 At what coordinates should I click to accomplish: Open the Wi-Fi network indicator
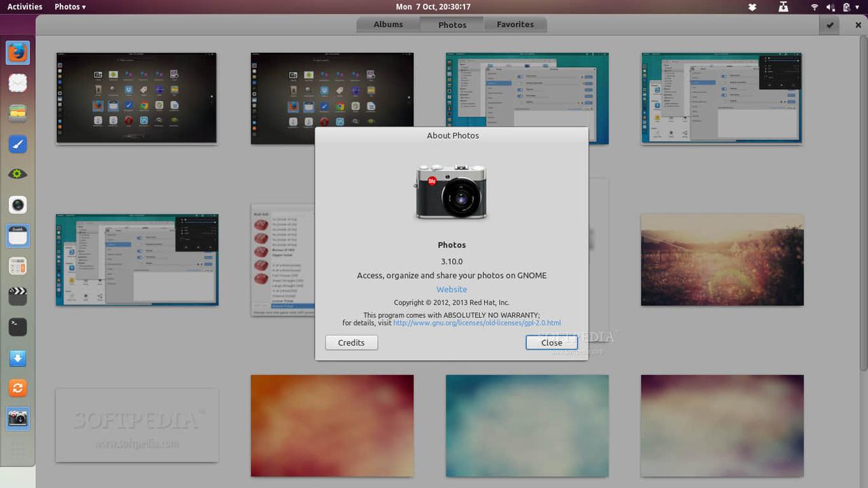(814, 7)
